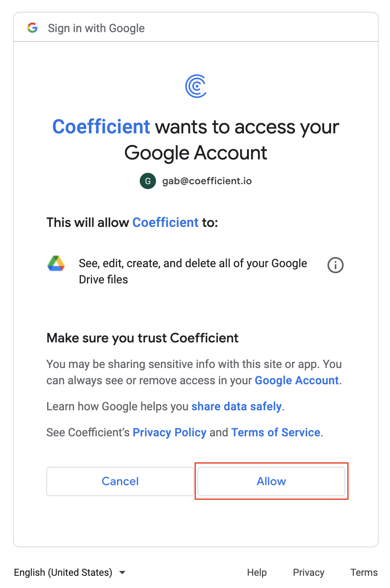This screenshot has height=588, width=390.
Task: Click Coefficient in 'This will allow' line
Action: pyautogui.click(x=165, y=222)
